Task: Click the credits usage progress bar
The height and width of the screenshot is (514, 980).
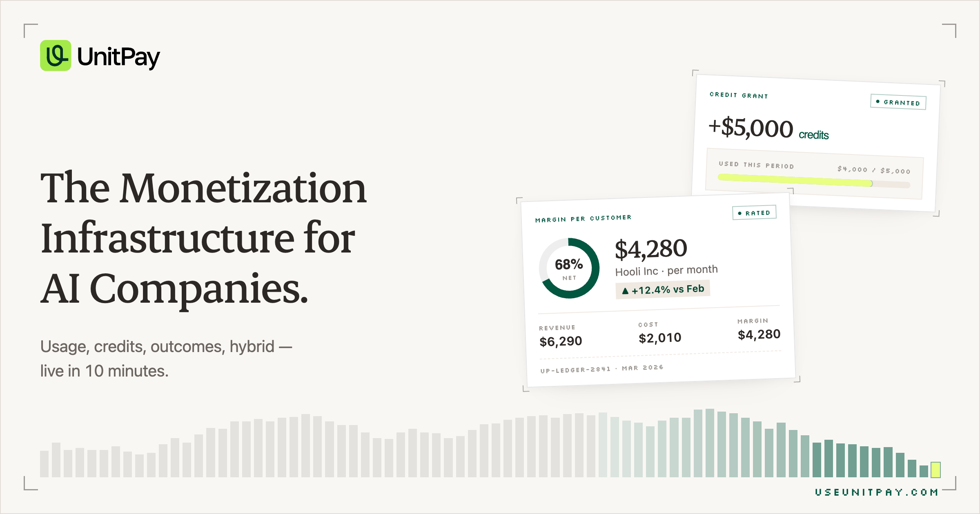Action: pos(814,181)
